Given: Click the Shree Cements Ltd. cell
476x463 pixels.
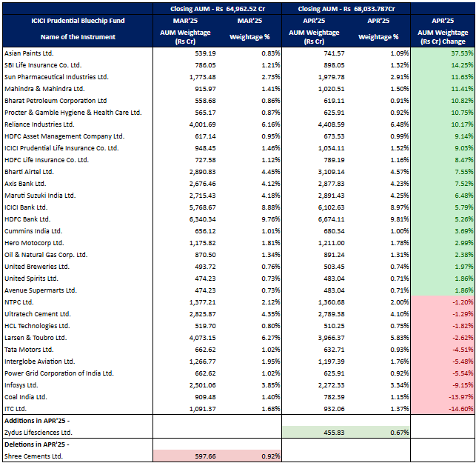Looking at the screenshot, I should [x=33, y=456].
